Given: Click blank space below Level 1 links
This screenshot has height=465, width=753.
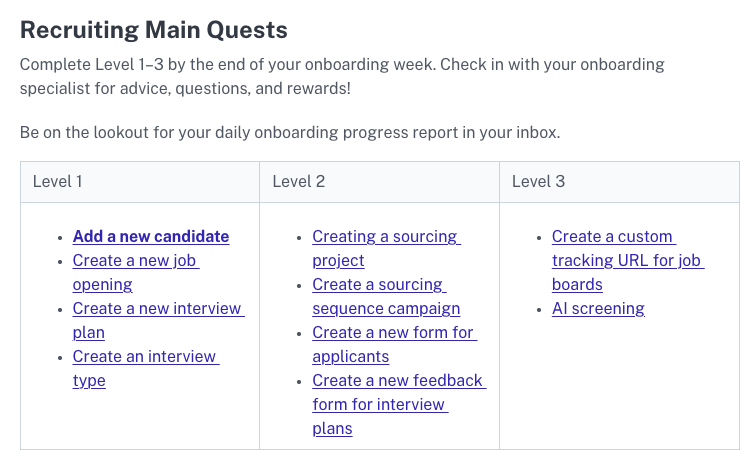Looking at the screenshot, I should tap(140, 420).
